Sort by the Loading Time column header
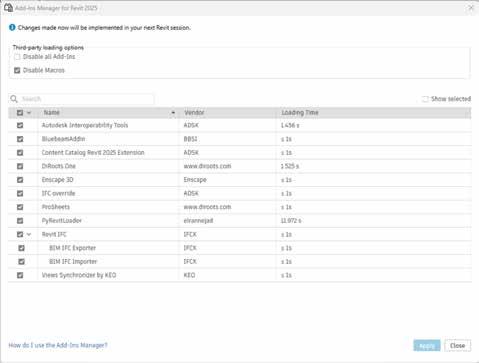This screenshot has height=363, width=479. [x=300, y=113]
